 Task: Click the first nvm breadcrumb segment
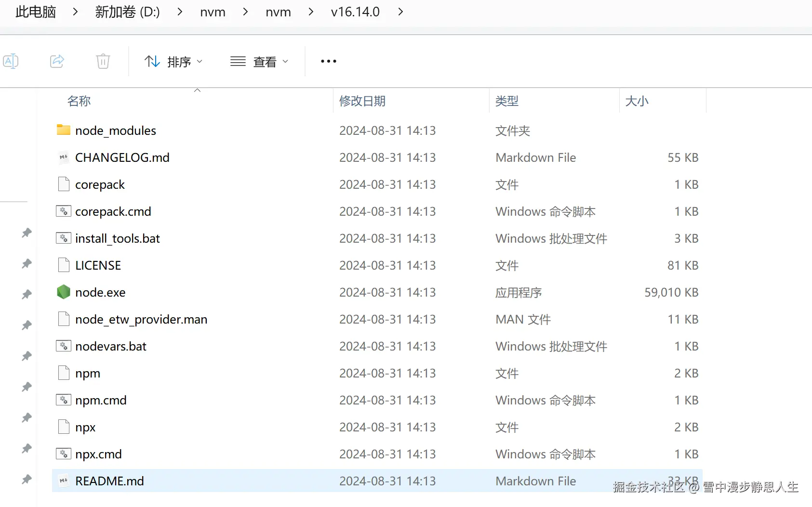tap(213, 12)
